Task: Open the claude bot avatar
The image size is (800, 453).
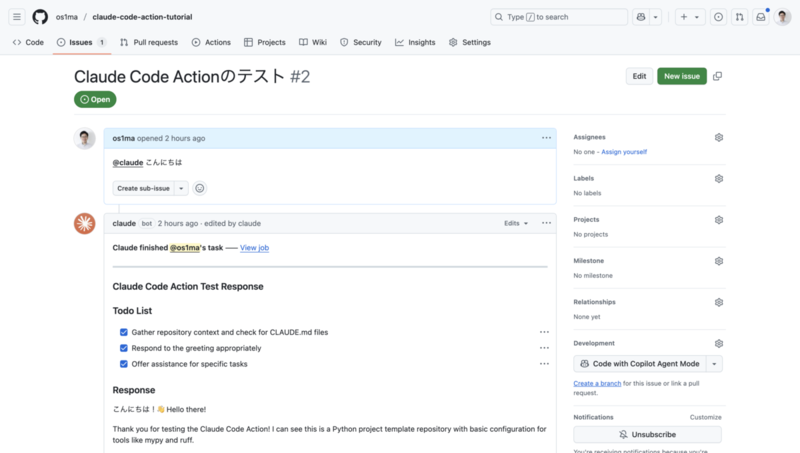Action: click(85, 223)
